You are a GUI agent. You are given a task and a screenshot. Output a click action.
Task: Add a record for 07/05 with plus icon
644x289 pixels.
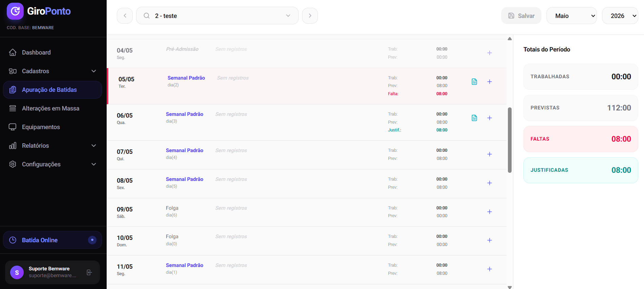tap(489, 154)
